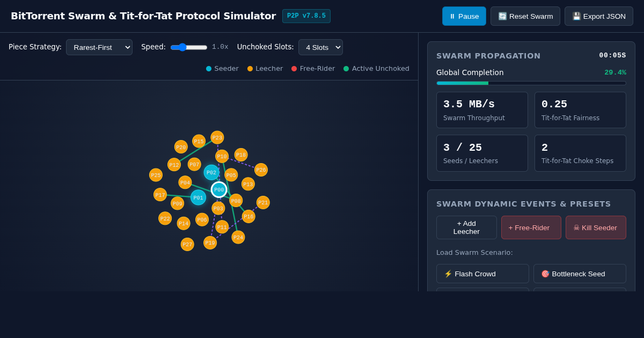Viewport: 644px width, 338px height.
Task: Select leecher node P03
Action: coord(218,208)
